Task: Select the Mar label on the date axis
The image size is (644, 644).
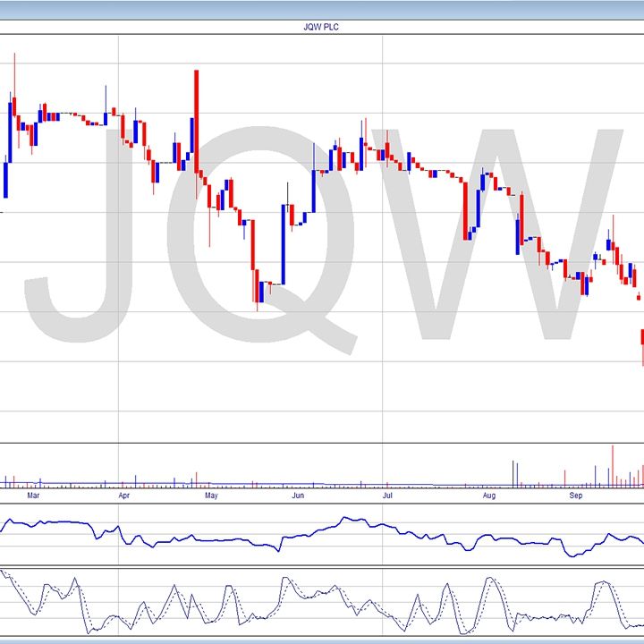Action: tap(33, 494)
